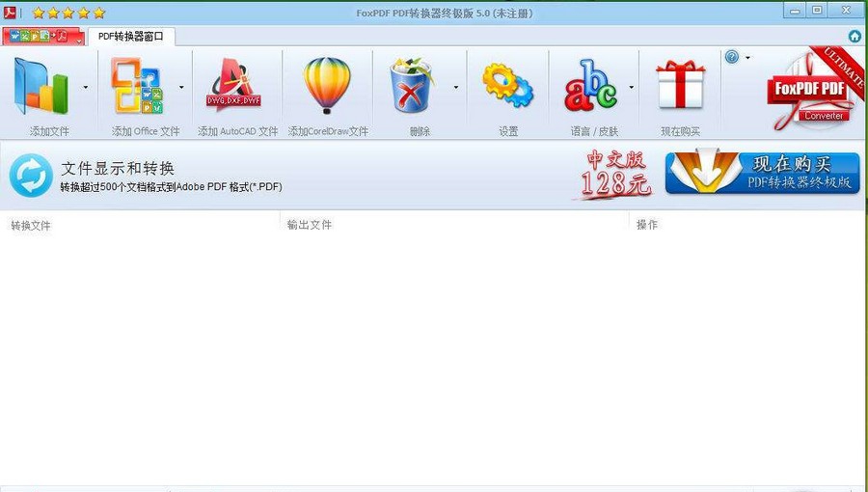Click the 输出文件 column header
Screen dimensions: 868x492
pos(310,225)
